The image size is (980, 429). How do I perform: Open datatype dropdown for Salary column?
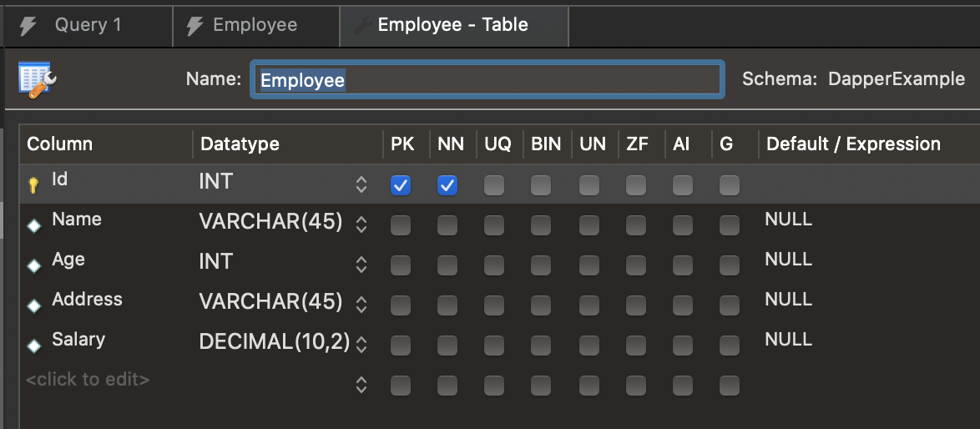tap(361, 344)
